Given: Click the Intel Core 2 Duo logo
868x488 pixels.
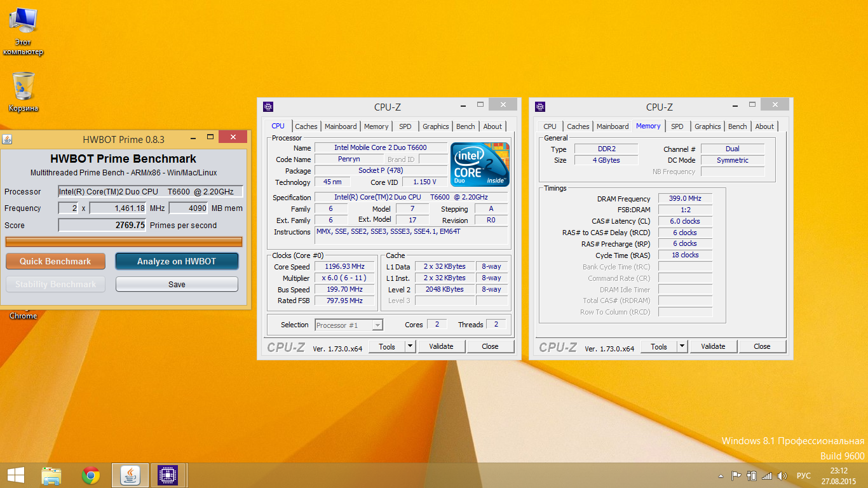Looking at the screenshot, I should click(x=480, y=165).
